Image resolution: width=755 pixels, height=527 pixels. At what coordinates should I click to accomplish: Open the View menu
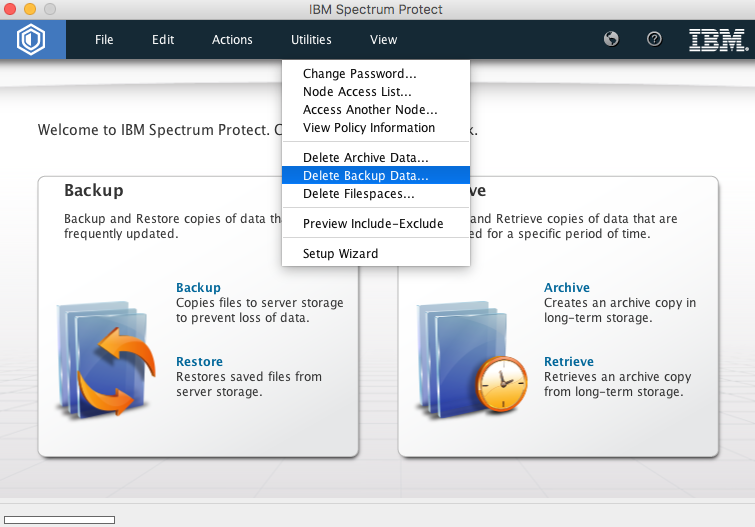[x=383, y=40]
